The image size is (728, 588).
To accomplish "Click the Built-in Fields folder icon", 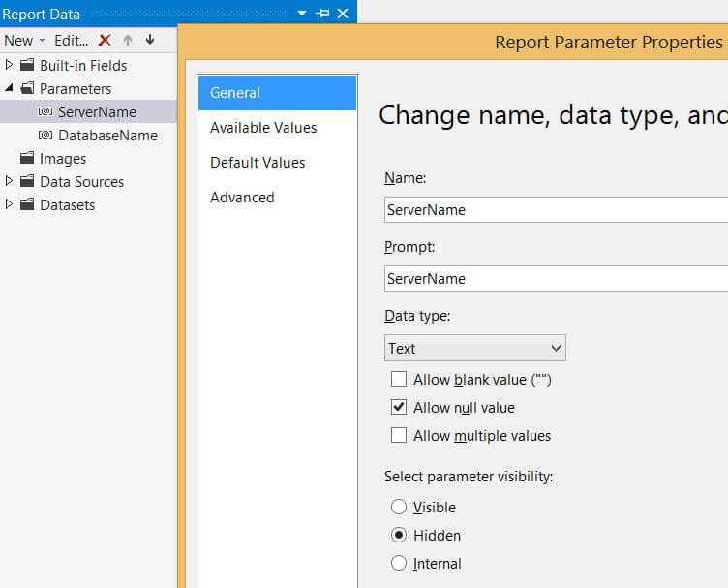I will [26, 66].
